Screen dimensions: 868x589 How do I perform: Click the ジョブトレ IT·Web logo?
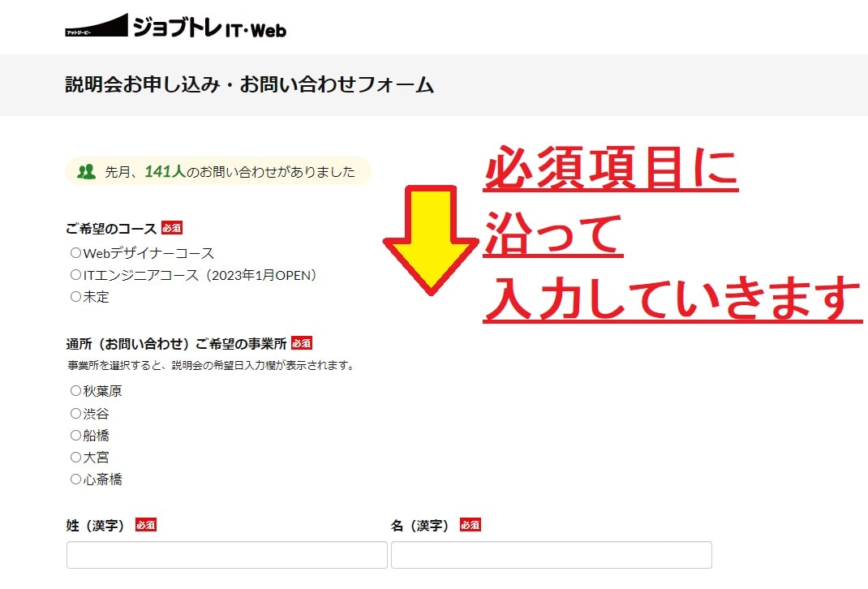pyautogui.click(x=175, y=26)
